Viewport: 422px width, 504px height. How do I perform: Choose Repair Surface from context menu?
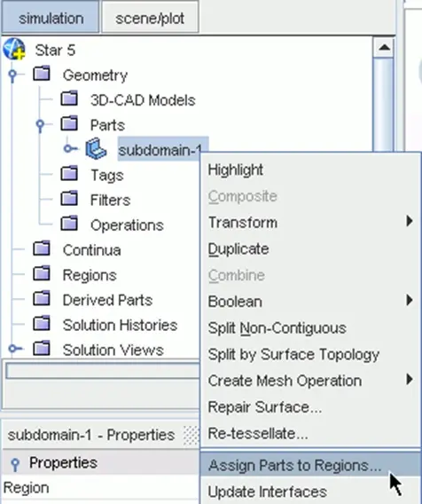pyautogui.click(x=264, y=407)
